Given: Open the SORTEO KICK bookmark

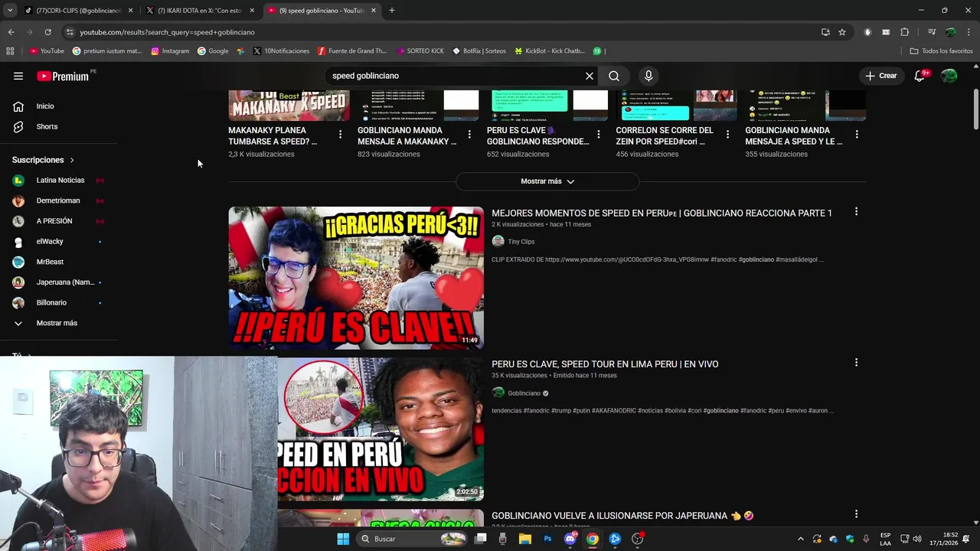Looking at the screenshot, I should pyautogui.click(x=420, y=51).
